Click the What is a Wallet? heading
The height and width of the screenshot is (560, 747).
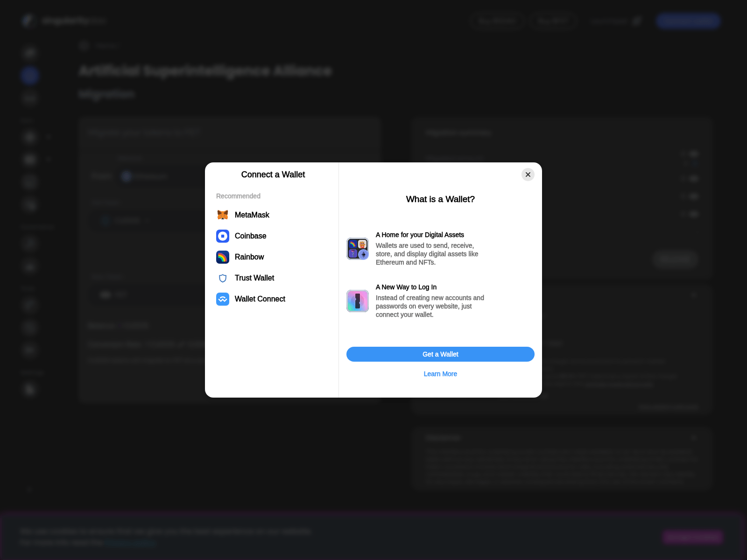click(x=440, y=199)
